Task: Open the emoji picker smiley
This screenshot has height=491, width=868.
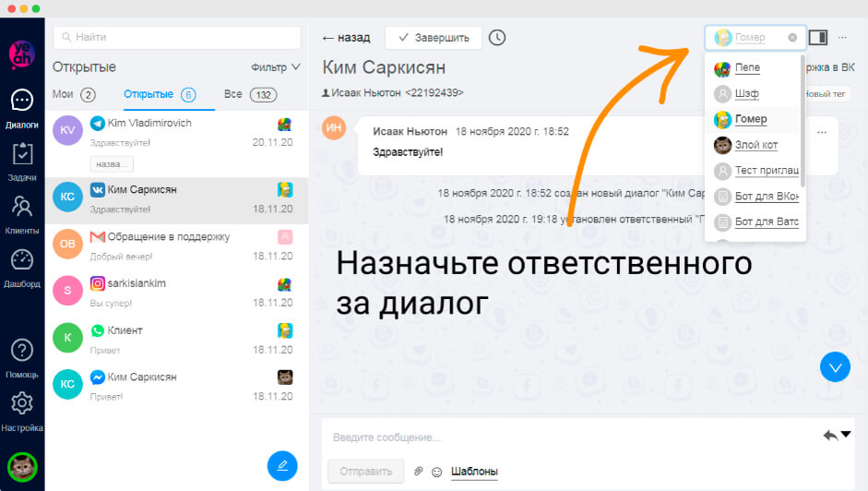Action: tap(437, 472)
